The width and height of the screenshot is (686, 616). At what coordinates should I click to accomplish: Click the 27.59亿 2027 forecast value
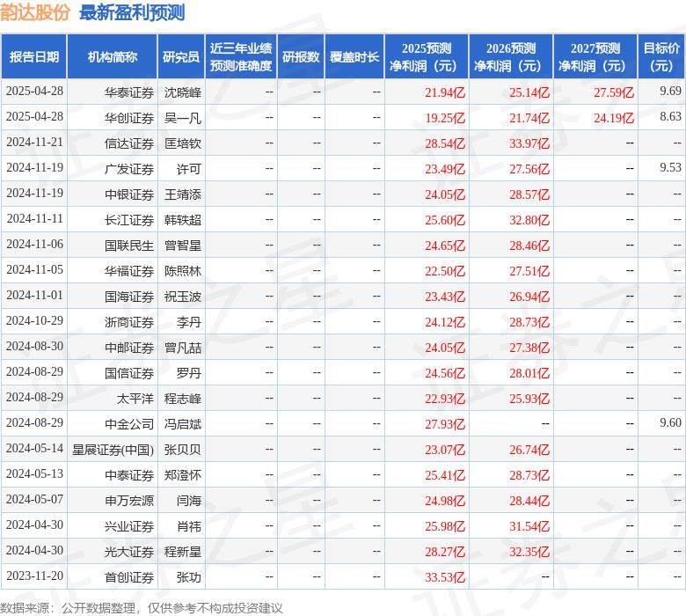[x=614, y=92]
